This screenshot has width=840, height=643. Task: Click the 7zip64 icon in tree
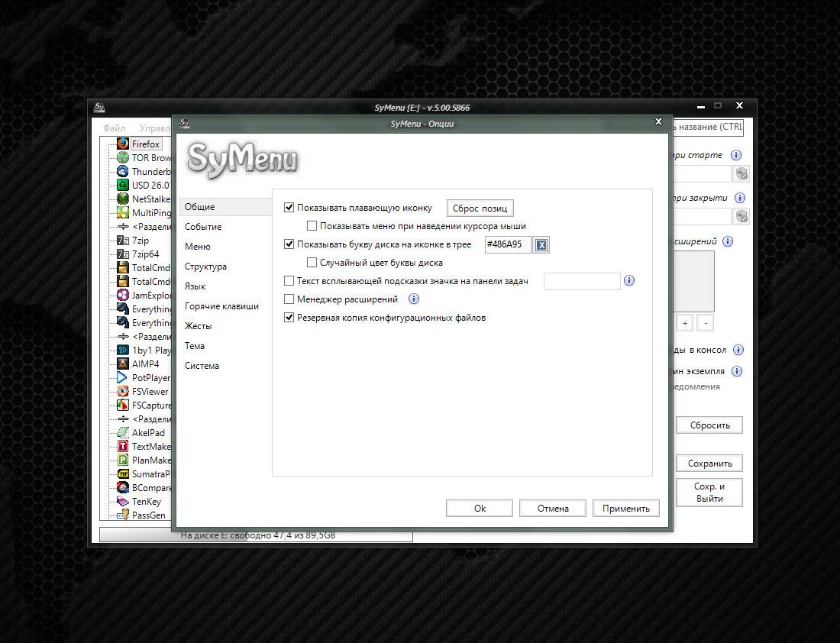pyautogui.click(x=123, y=254)
